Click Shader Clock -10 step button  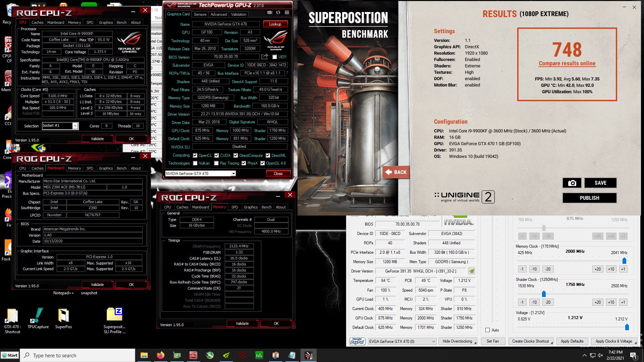coord(534,302)
